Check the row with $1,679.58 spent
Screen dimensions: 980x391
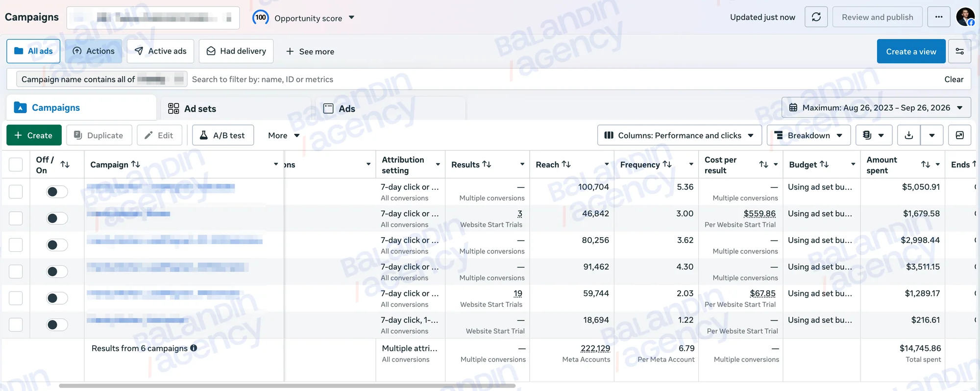(x=16, y=218)
